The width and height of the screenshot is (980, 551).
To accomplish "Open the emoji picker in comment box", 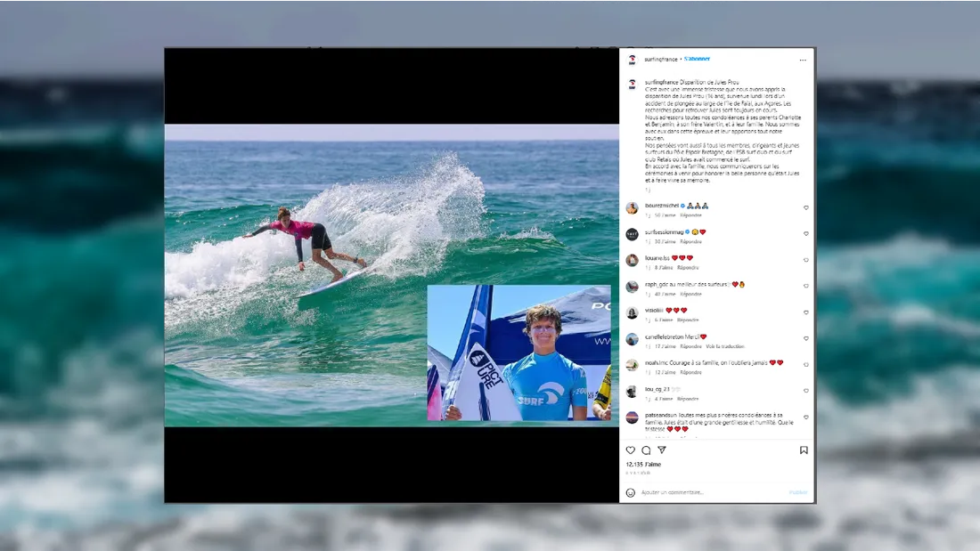I will 631,492.
